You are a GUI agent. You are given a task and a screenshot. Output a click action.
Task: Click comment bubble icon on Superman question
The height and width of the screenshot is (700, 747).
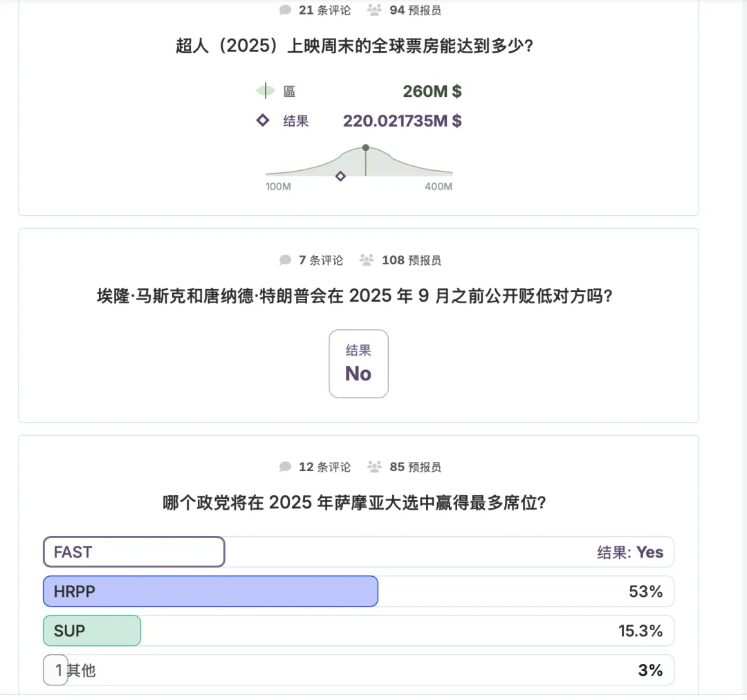[285, 10]
